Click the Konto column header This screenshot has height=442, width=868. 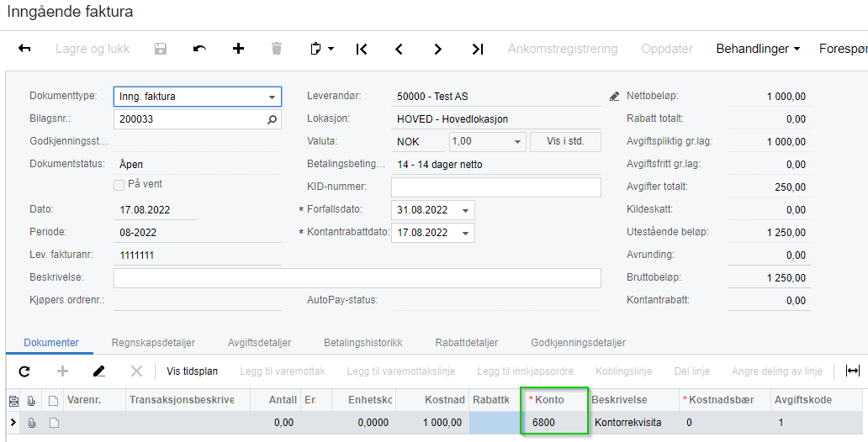(554, 400)
